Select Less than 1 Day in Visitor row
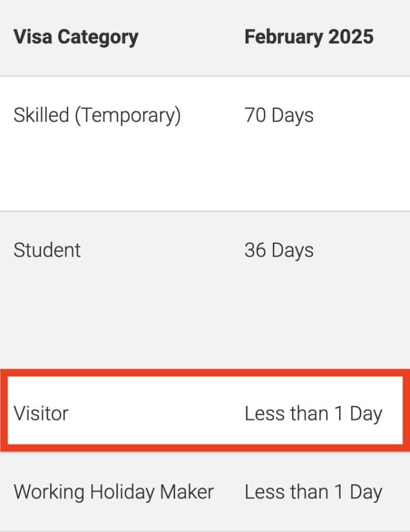410x532 pixels. pyautogui.click(x=313, y=414)
